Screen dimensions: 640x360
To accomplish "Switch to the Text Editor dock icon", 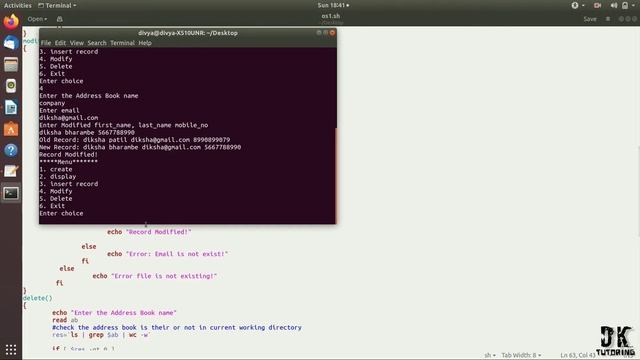I will point(11,171).
